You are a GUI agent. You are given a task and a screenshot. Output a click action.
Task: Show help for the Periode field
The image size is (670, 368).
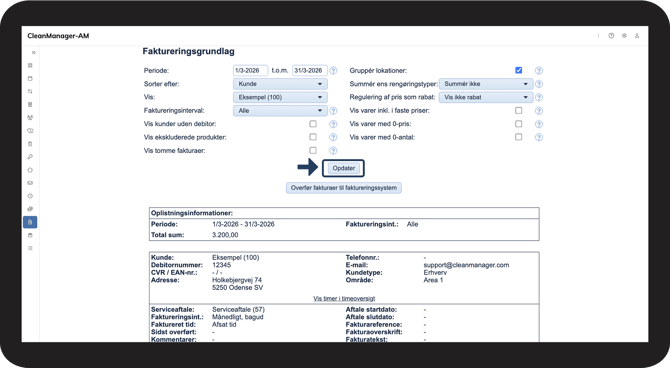coord(333,71)
